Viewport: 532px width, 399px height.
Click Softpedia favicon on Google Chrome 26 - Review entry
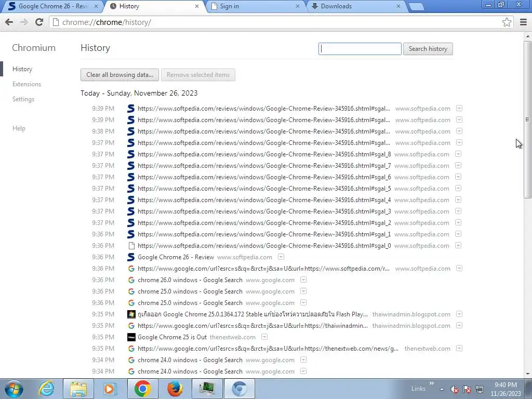click(x=131, y=257)
